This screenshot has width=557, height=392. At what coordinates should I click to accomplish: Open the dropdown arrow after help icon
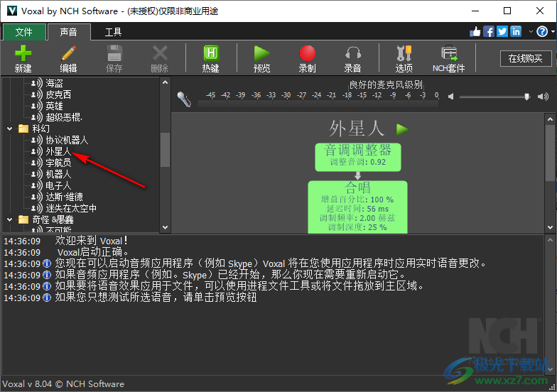[x=553, y=31]
